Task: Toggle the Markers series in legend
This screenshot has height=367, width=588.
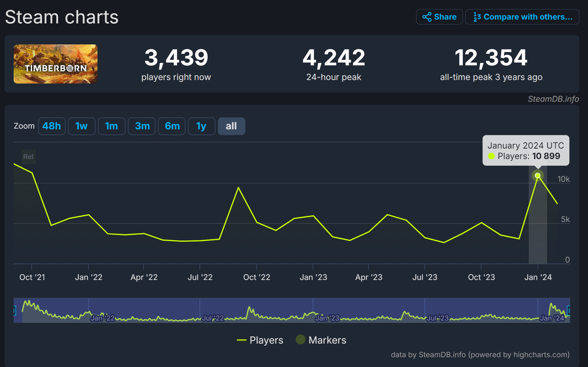Action: [x=321, y=340]
